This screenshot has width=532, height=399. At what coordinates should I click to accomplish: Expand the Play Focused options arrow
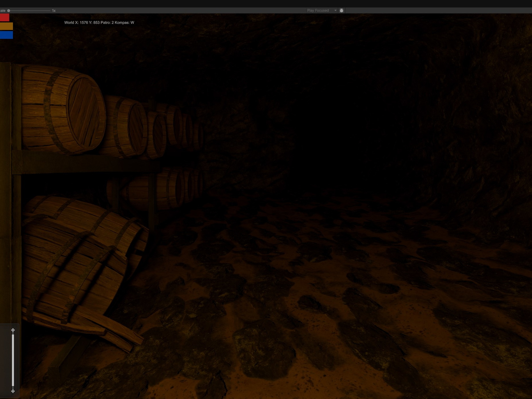click(x=335, y=10)
